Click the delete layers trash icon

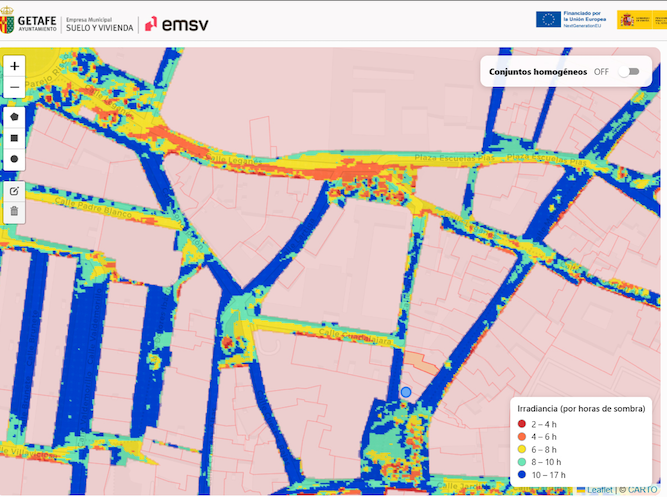point(14,211)
